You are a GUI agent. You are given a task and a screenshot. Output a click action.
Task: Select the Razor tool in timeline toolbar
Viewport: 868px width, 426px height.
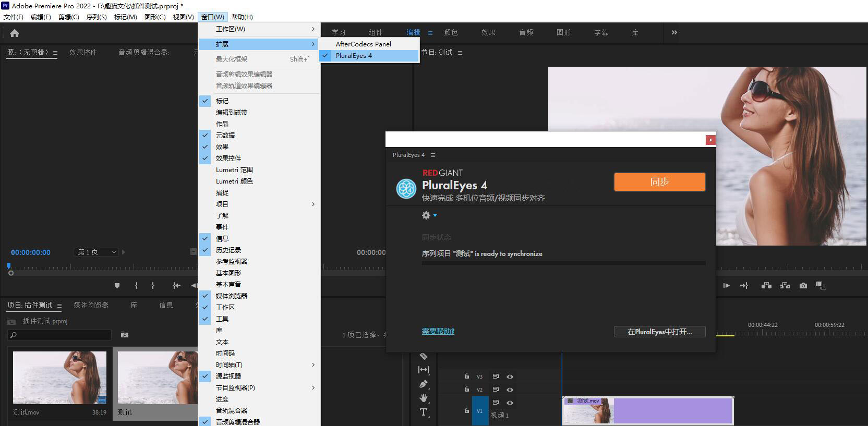[x=424, y=356]
